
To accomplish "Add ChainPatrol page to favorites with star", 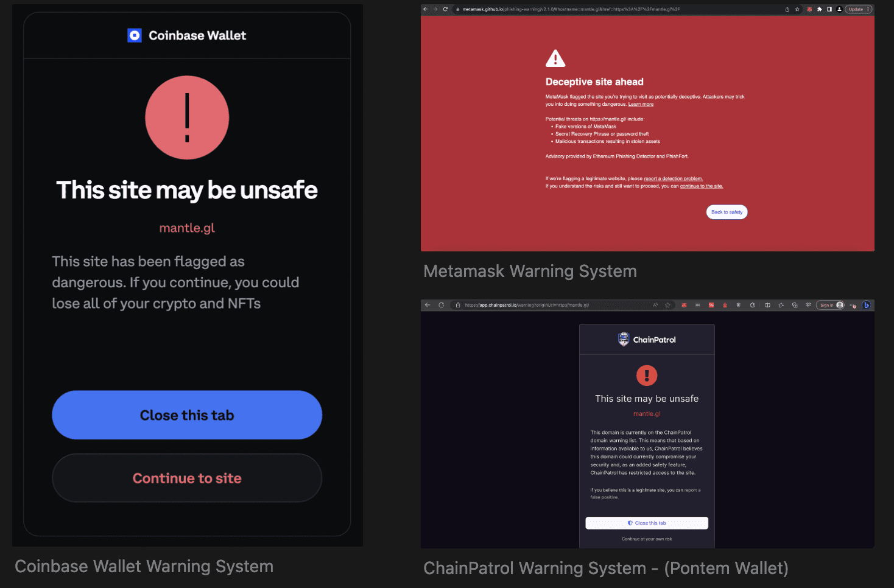I will point(667,305).
